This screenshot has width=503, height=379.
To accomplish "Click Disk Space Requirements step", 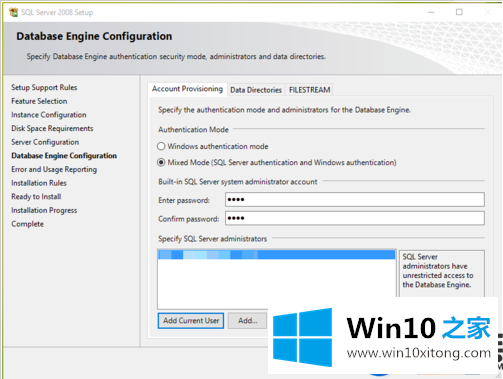I will [52, 128].
